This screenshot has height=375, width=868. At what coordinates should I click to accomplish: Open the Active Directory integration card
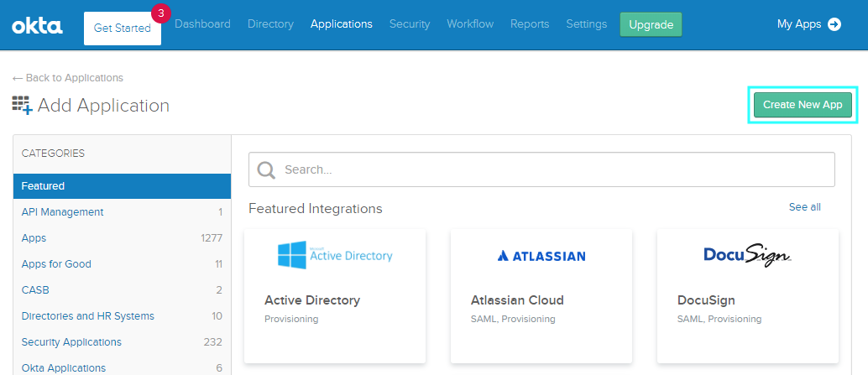[335, 296]
